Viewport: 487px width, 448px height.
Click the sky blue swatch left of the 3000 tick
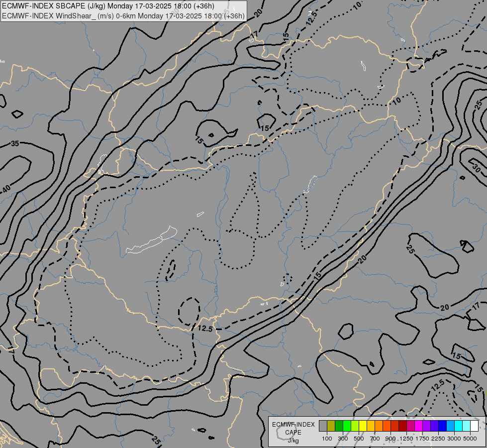click(x=450, y=426)
